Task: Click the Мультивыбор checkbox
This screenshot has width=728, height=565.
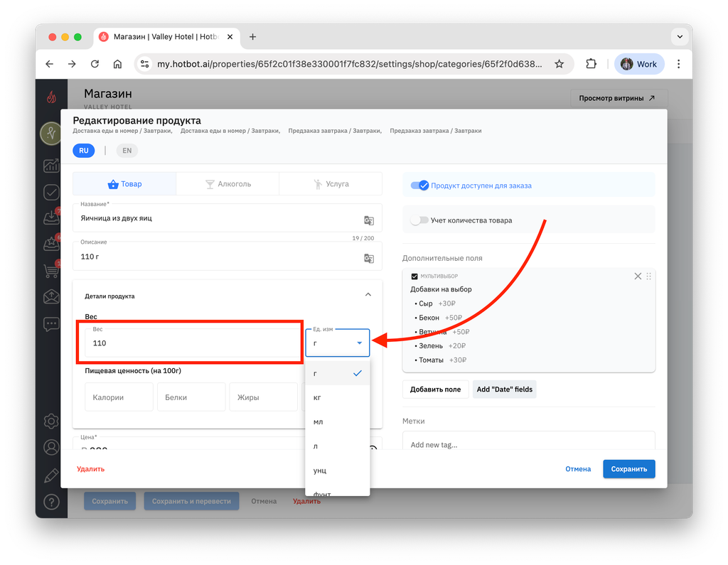Action: pyautogui.click(x=414, y=276)
